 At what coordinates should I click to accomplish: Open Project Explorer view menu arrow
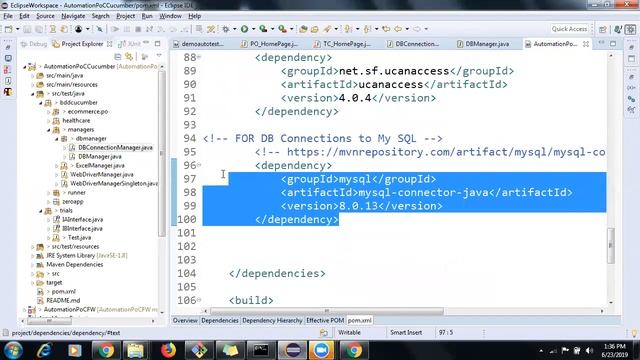click(x=159, y=56)
